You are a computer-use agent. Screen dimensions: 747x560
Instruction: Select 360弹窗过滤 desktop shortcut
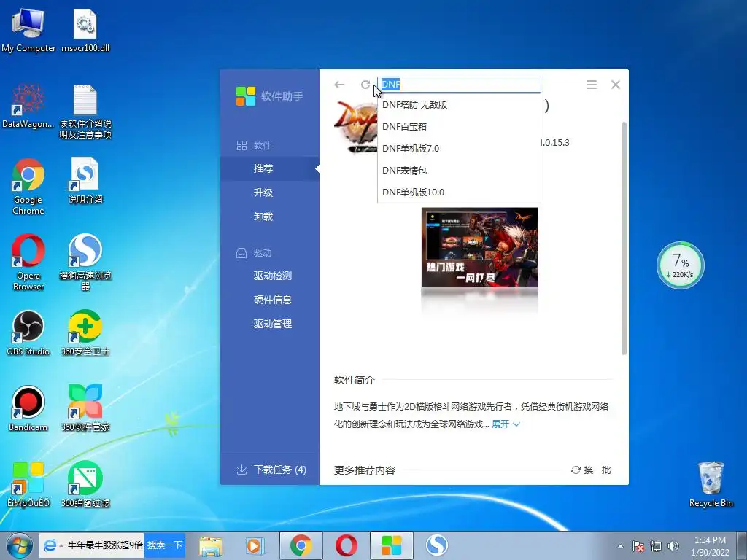click(85, 484)
